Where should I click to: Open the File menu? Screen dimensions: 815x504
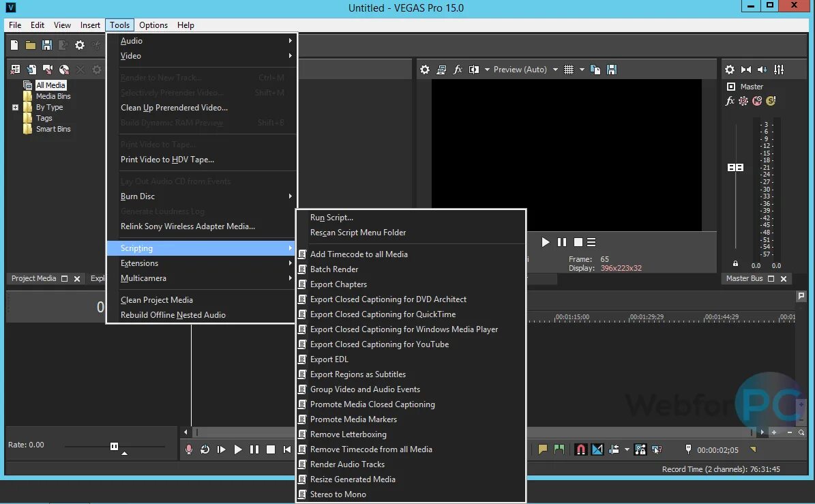click(15, 25)
